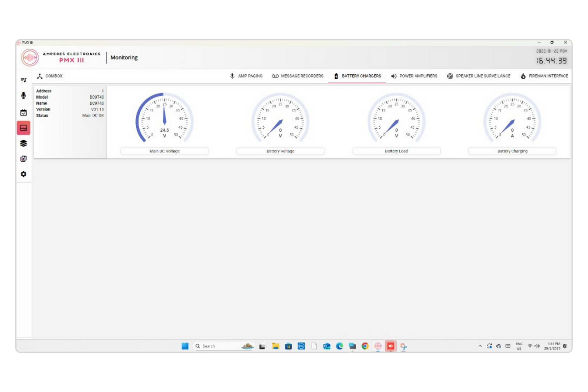Open Task View from the taskbar

point(262,346)
